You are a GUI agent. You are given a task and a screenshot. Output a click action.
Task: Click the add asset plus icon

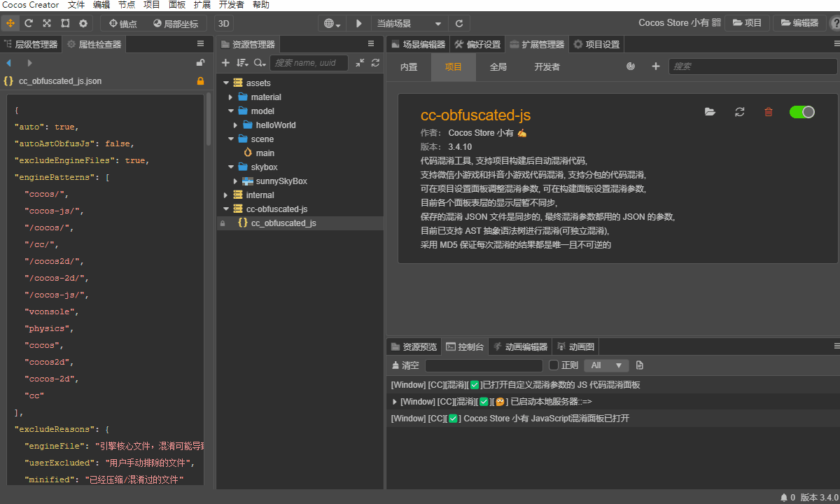[x=225, y=63]
